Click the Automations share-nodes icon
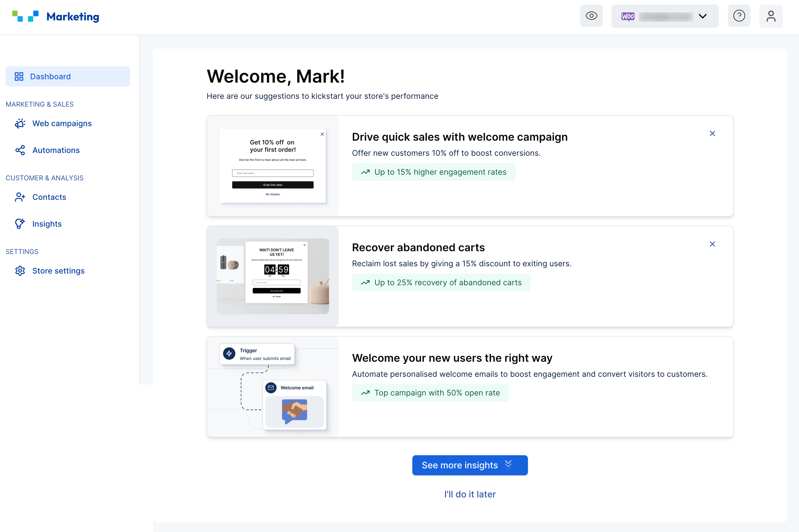Screen dimensions: 799x532 [20, 150]
